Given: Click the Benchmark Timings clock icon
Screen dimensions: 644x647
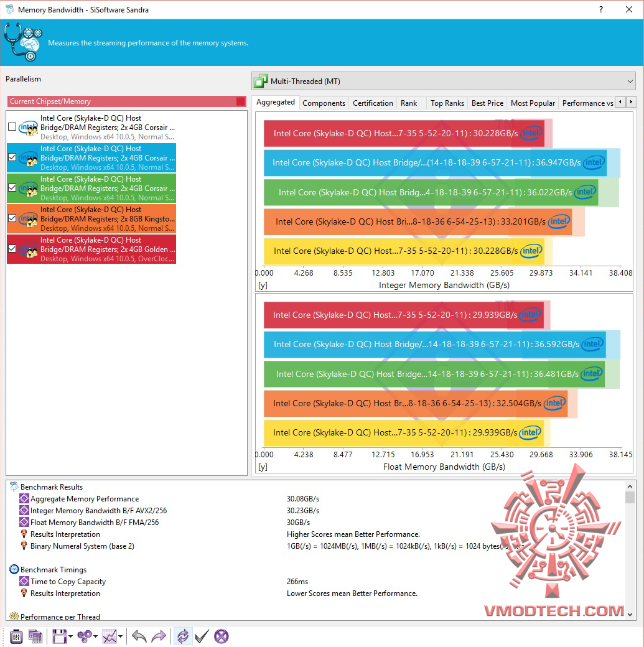Looking at the screenshot, I should pos(14,569).
